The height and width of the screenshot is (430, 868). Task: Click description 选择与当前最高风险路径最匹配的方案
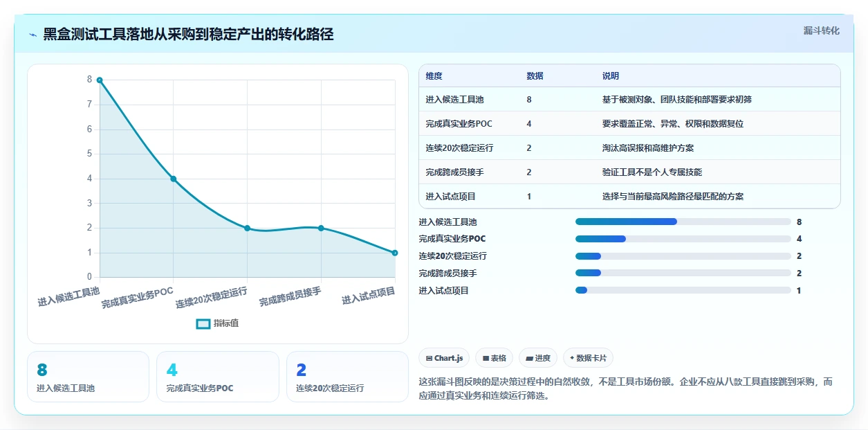[x=673, y=197]
